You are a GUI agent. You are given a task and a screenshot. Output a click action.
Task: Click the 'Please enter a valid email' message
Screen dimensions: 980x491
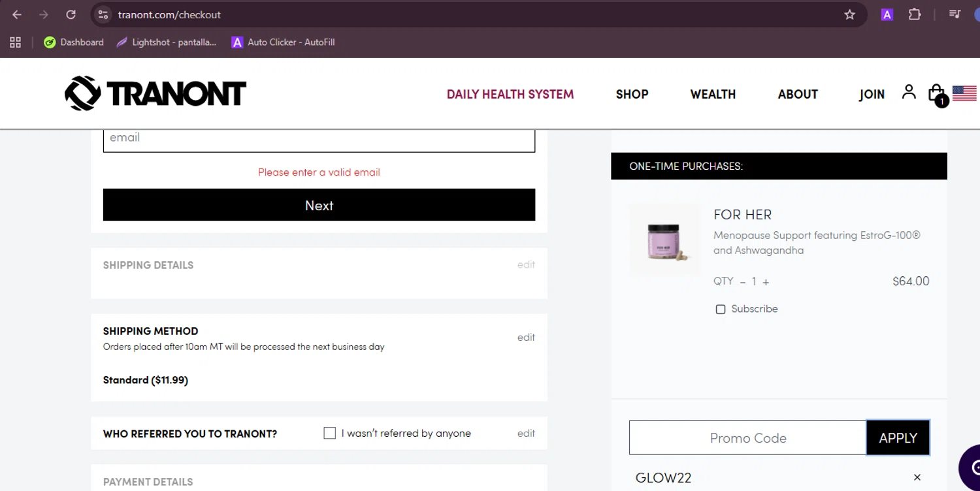[319, 172]
